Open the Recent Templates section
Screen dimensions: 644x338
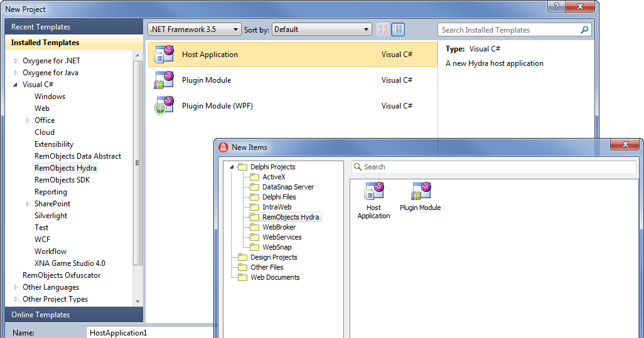74,27
